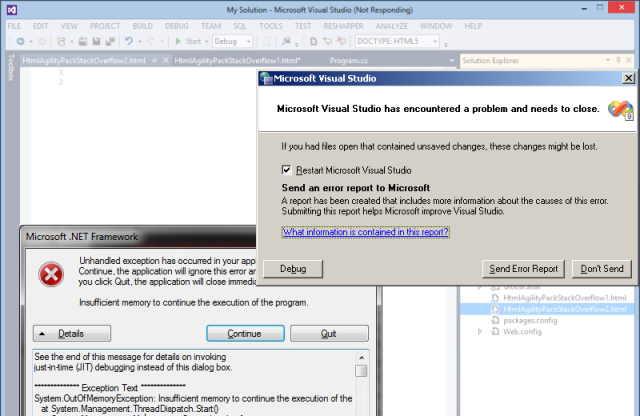Select Web.config in Solution Explorer
Viewport: 640px width, 416px height.
pyautogui.click(x=522, y=331)
